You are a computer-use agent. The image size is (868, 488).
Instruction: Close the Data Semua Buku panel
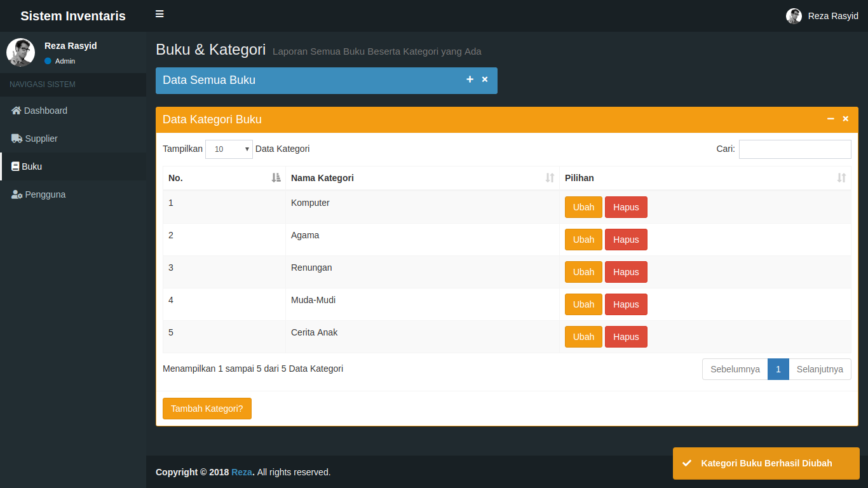pyautogui.click(x=485, y=79)
